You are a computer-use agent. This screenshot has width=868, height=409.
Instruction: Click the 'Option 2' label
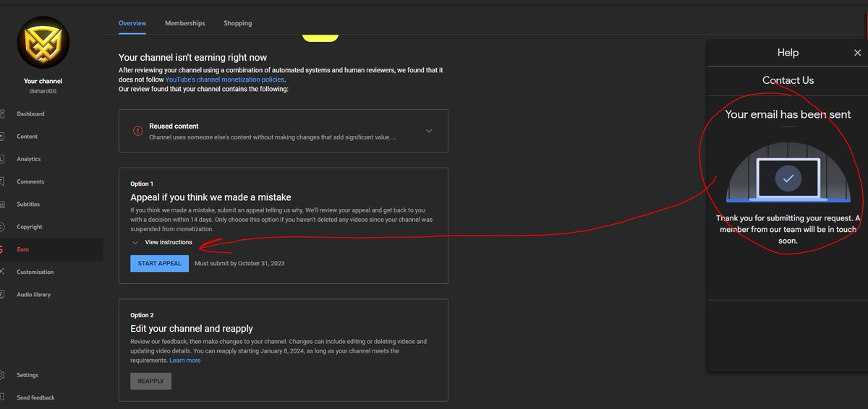tap(142, 316)
